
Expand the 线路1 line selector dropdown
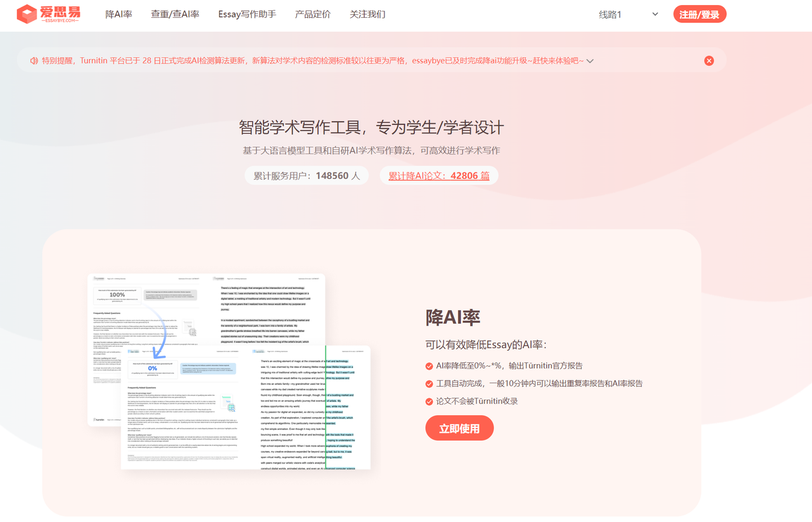[x=629, y=14]
